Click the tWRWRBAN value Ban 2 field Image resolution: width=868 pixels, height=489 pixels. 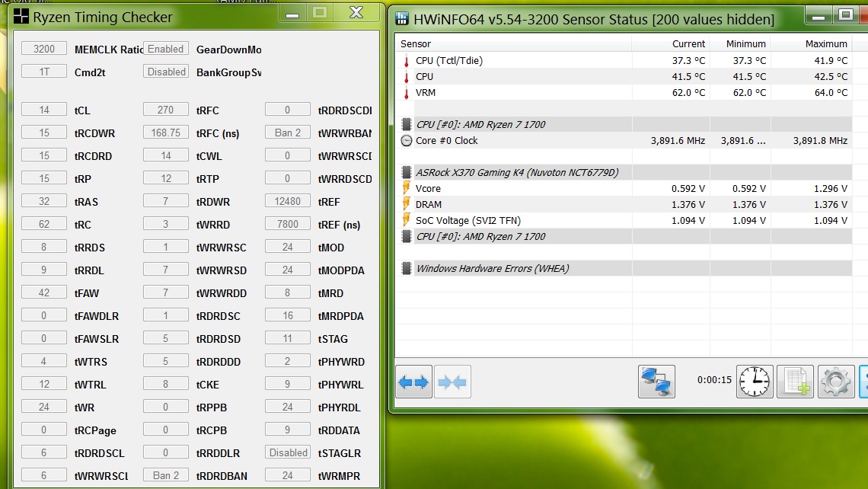click(x=287, y=133)
